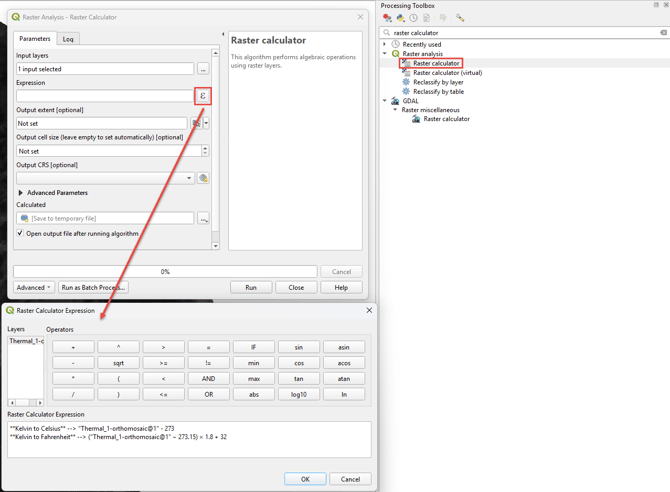The width and height of the screenshot is (670, 492).
Task: Collapse the Raster miscellaneous group
Action: tap(395, 110)
